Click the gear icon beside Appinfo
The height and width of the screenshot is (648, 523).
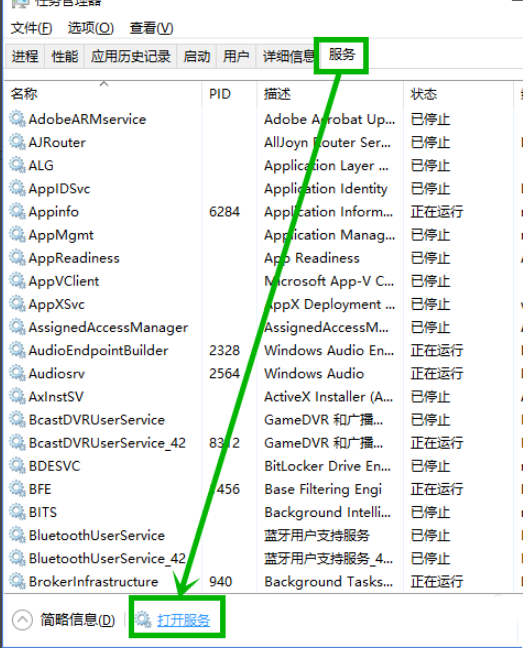coord(17,212)
